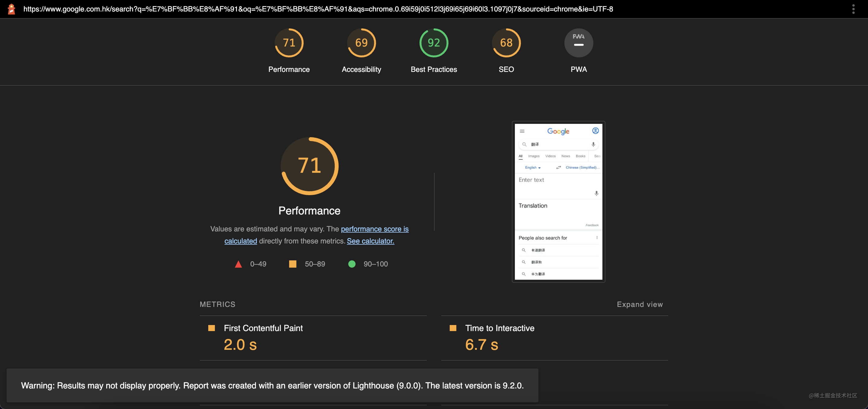Click the Lighthouse version warning message
Viewport: 868px width, 409px height.
tap(272, 385)
